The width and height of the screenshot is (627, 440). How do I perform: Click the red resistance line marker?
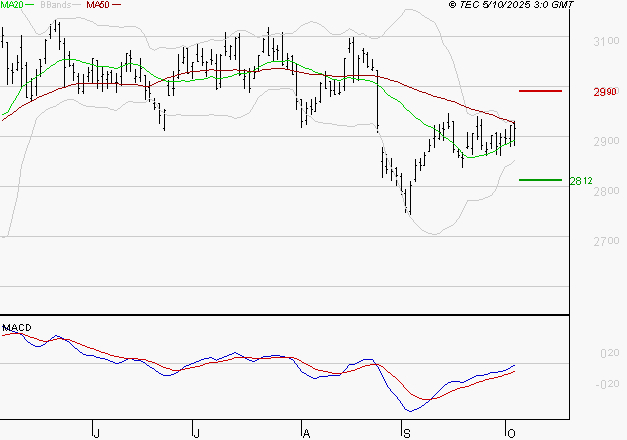[540, 91]
